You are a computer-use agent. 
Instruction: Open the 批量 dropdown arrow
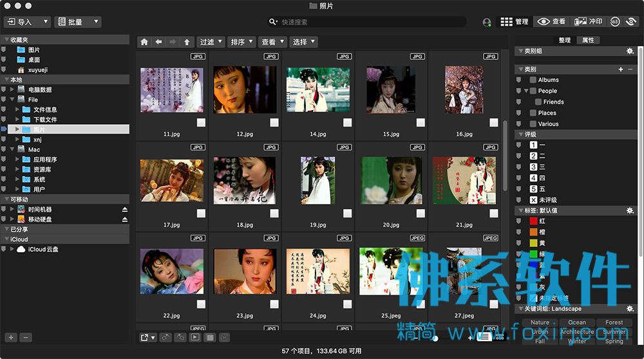96,21
